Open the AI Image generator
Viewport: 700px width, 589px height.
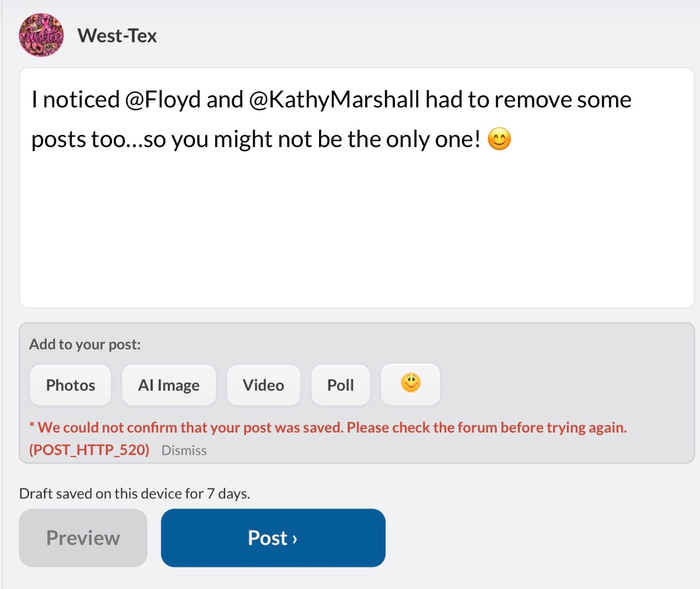point(169,385)
